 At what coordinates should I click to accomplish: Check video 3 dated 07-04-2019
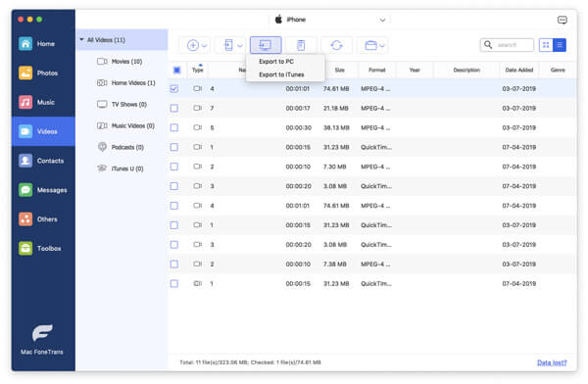(174, 186)
